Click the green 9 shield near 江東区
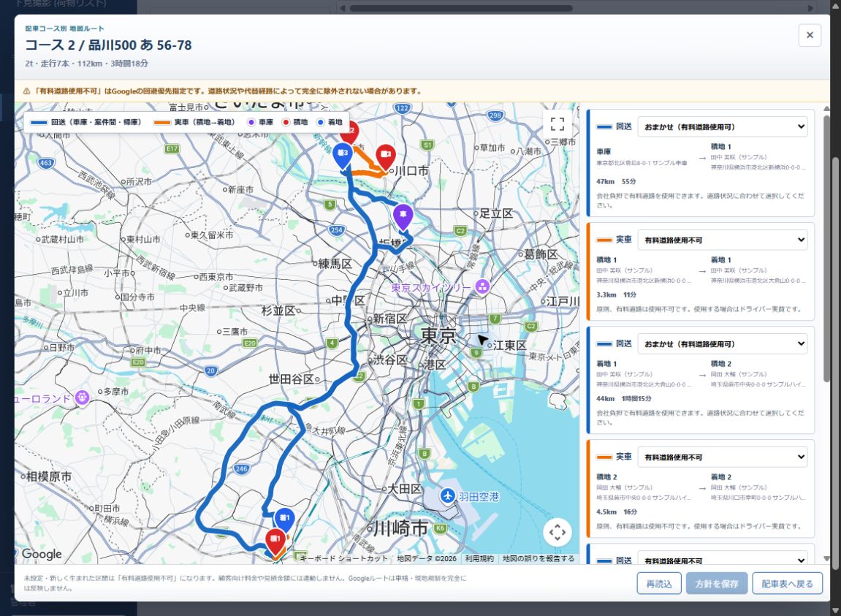 pyautogui.click(x=475, y=352)
